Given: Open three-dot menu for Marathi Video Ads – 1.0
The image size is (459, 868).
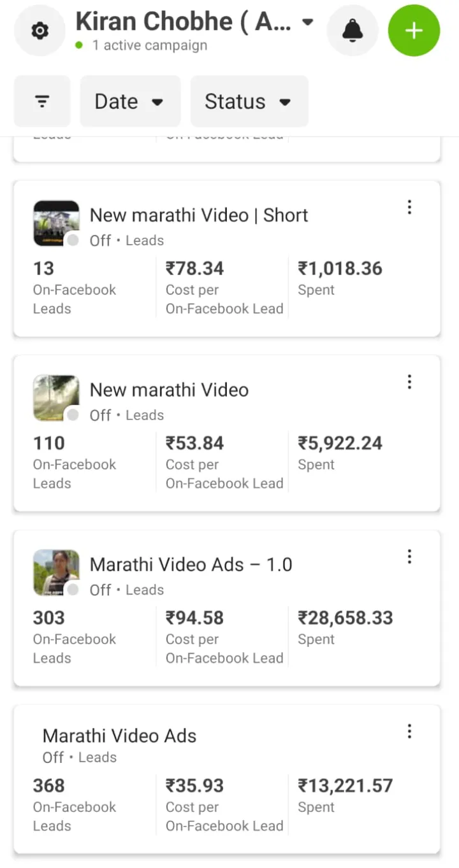Looking at the screenshot, I should tap(409, 557).
